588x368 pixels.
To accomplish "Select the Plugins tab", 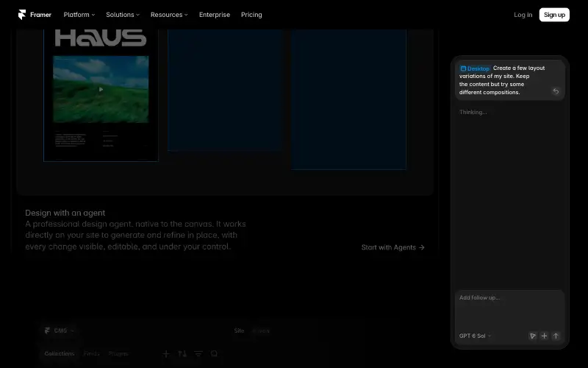I will click(118, 354).
